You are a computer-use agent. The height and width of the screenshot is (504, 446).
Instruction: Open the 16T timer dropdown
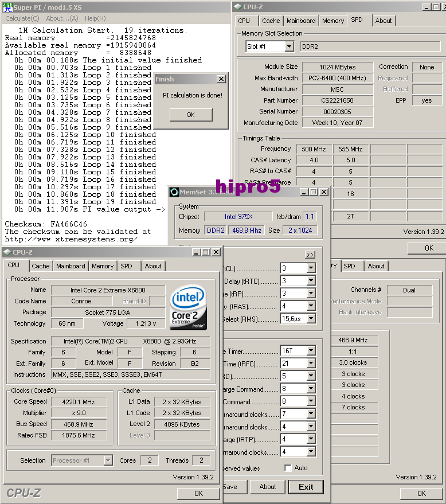[311, 350]
